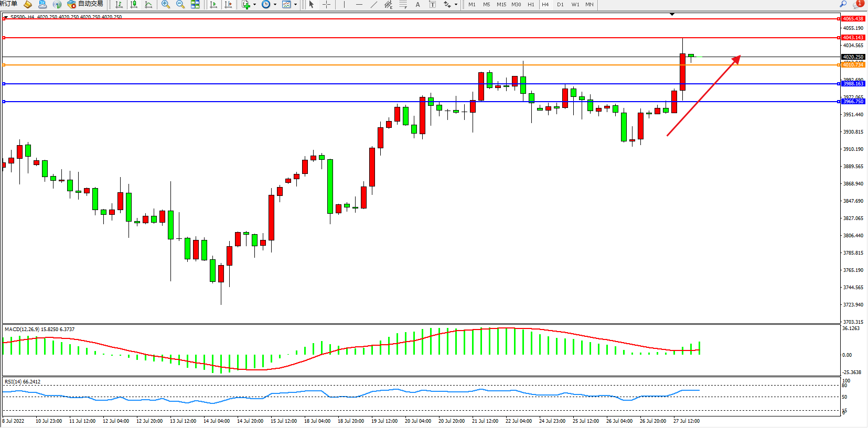Image resolution: width=868 pixels, height=428 pixels.
Task: Expand the periodicity clock dropdown arrow
Action: click(x=275, y=5)
